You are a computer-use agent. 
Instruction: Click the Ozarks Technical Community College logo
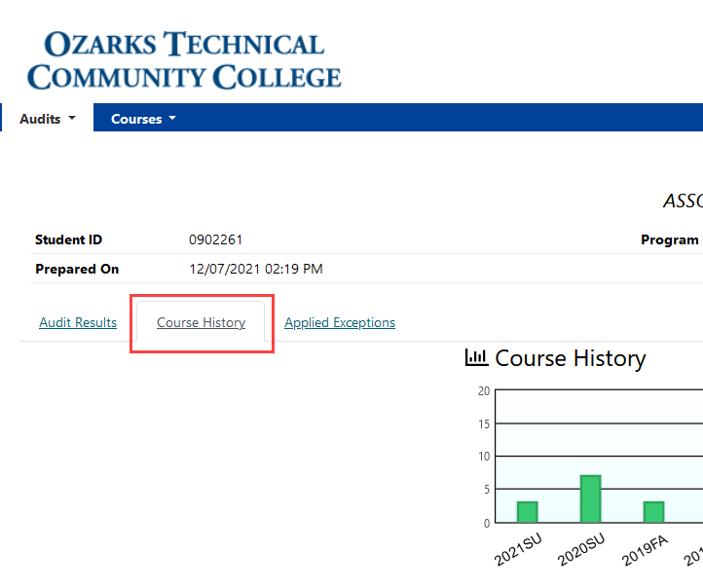pos(184,59)
